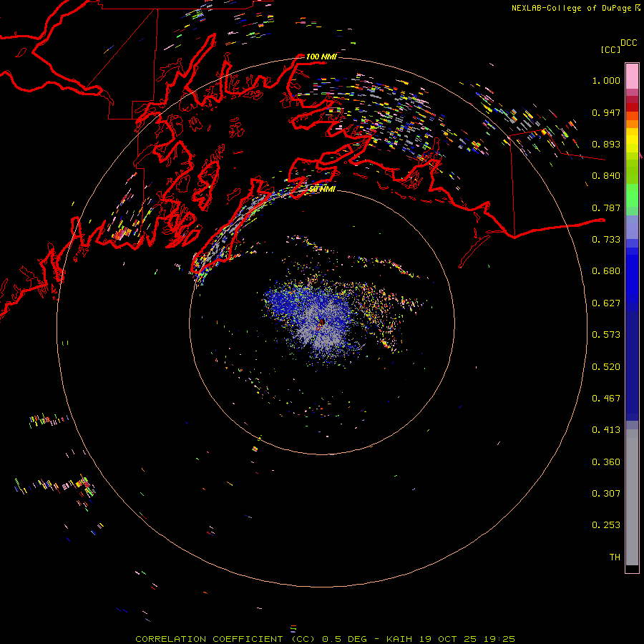Screen dimensions: 644x644
Task: Click the 0.307 colorbar value
Action: coord(606,493)
